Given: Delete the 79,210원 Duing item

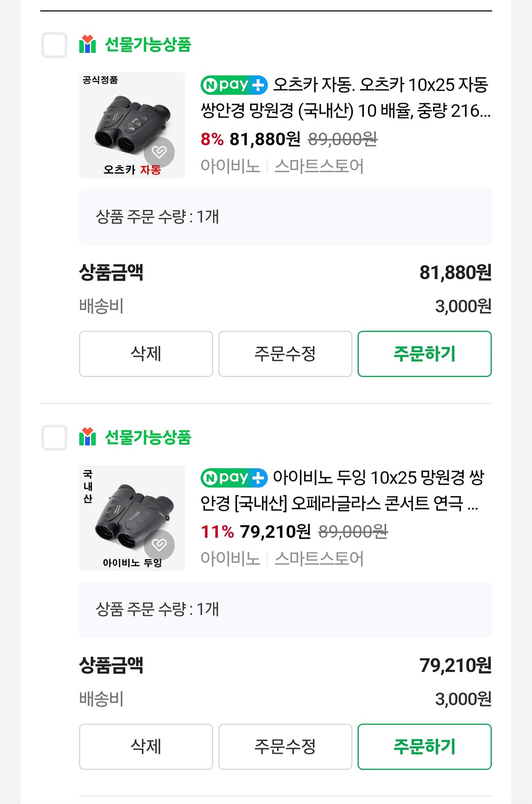Looking at the screenshot, I should point(146,746).
